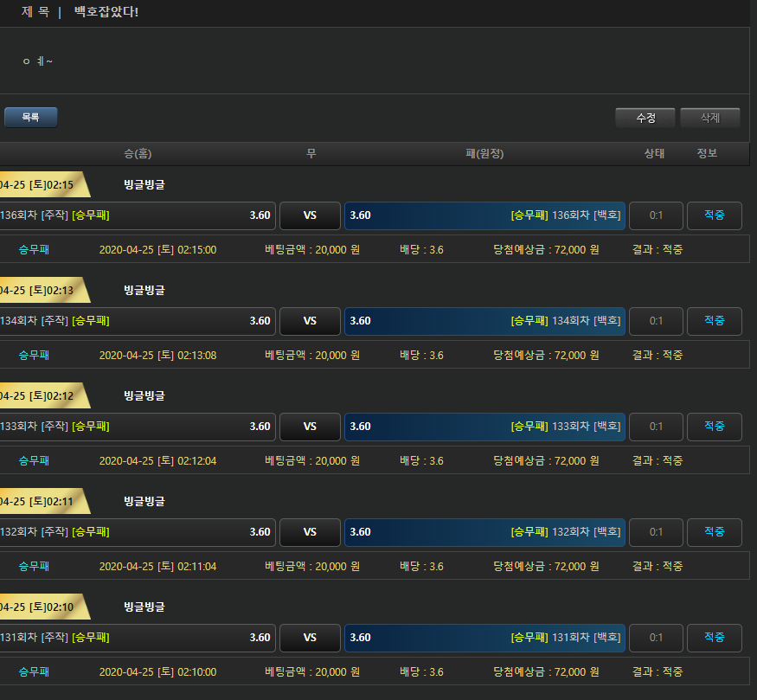The height and width of the screenshot is (700, 757).
Task: Click the 목록 list button
Action: click(x=30, y=117)
